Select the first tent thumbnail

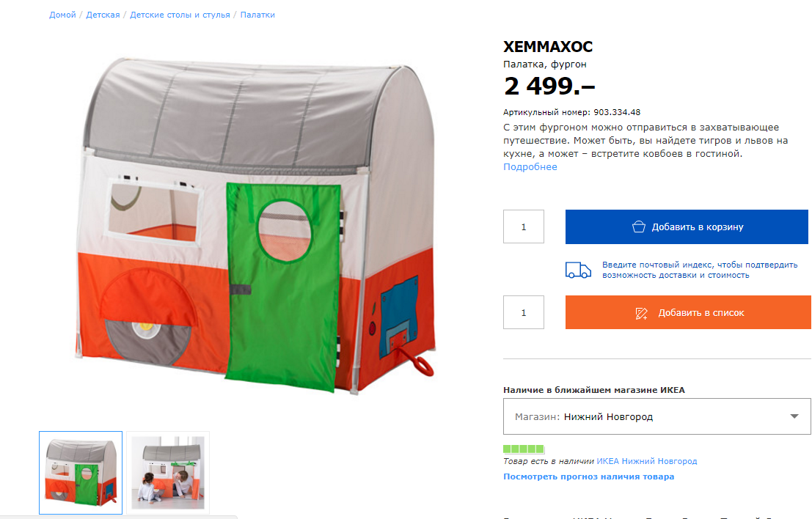(x=81, y=472)
